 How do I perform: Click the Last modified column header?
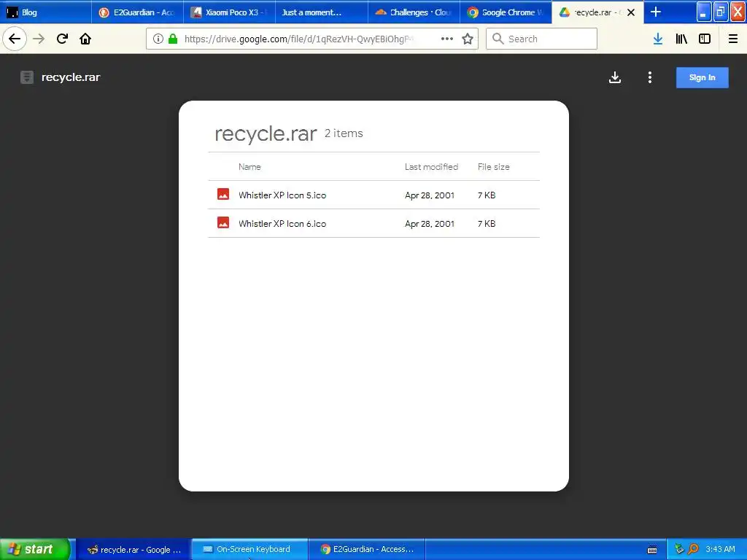point(431,167)
